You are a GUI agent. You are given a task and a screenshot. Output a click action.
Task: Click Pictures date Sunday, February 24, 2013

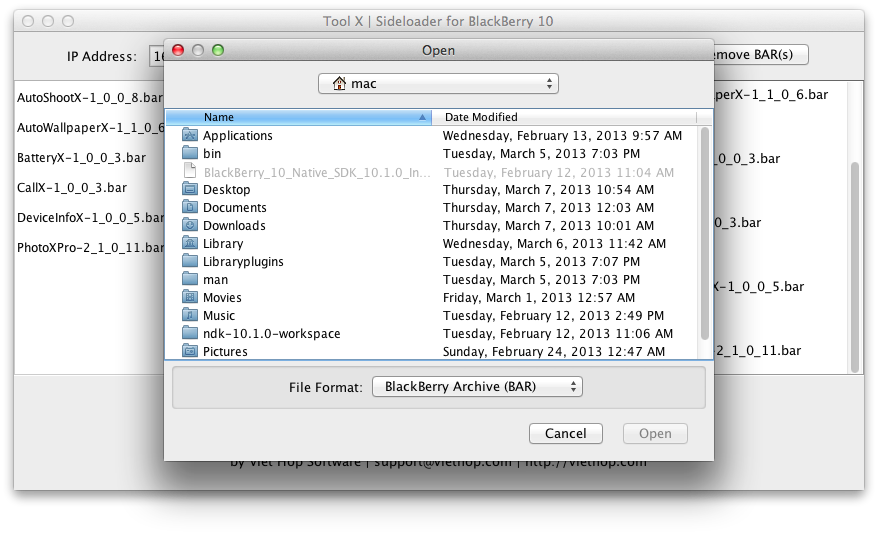pos(554,351)
